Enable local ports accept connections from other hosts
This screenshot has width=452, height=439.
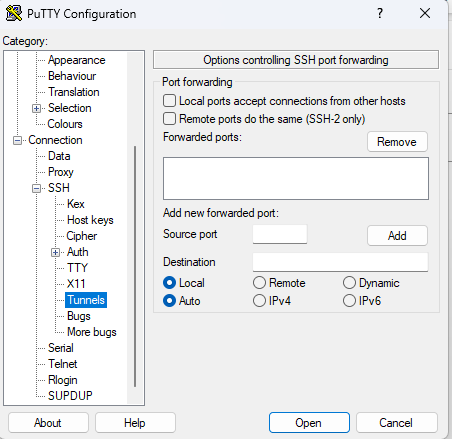(169, 101)
